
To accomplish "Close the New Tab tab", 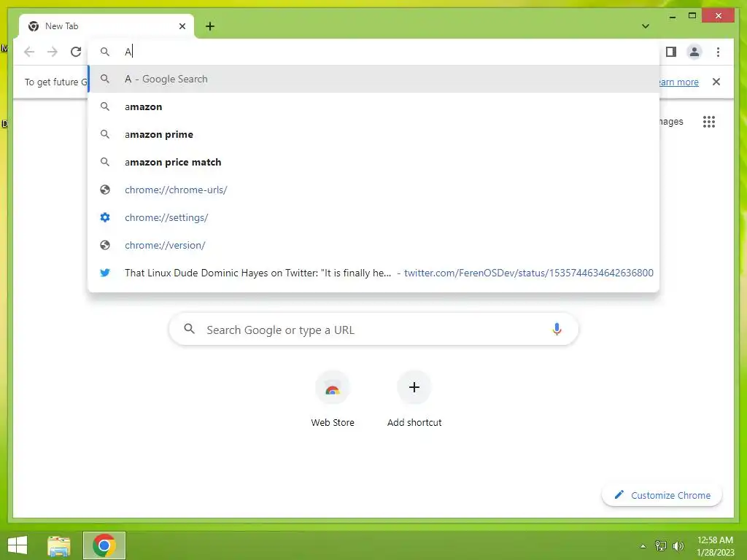I will pos(182,26).
